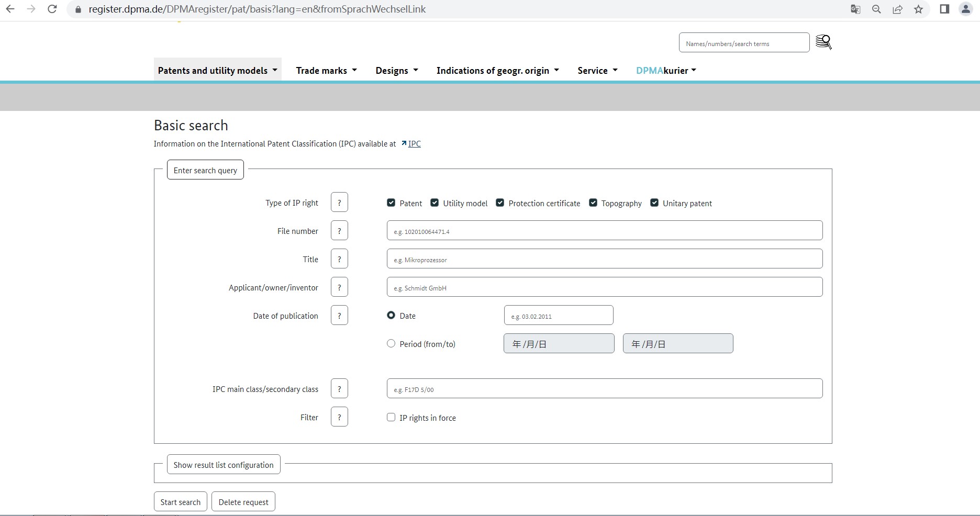Uncheck the Utility model checkbox
Viewport: 980px width, 516px height.
tap(435, 203)
